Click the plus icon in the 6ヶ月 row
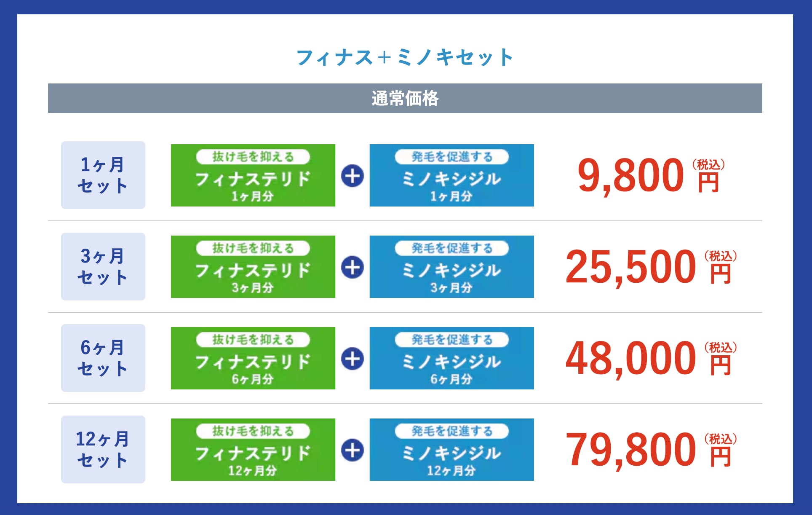The image size is (812, 515). tap(353, 359)
